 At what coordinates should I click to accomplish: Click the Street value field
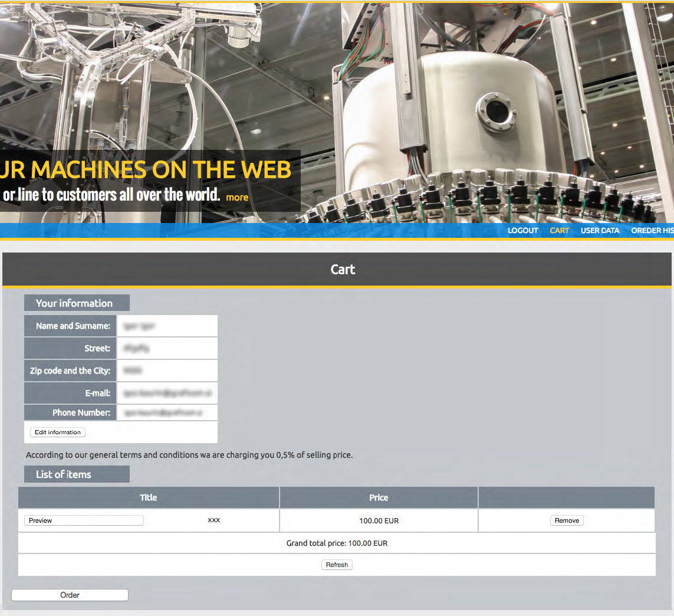(167, 348)
